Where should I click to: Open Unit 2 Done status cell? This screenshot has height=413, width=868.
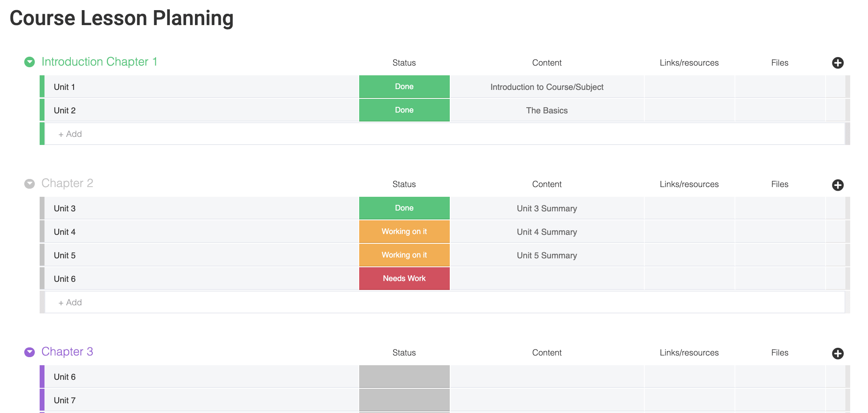coord(404,110)
